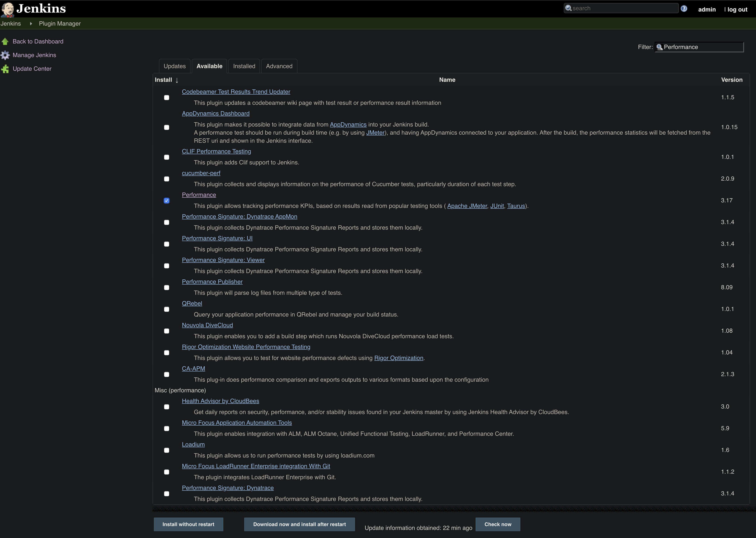The width and height of the screenshot is (756, 538).
Task: Check the cucumber-perf plugin box
Action: coord(167,179)
